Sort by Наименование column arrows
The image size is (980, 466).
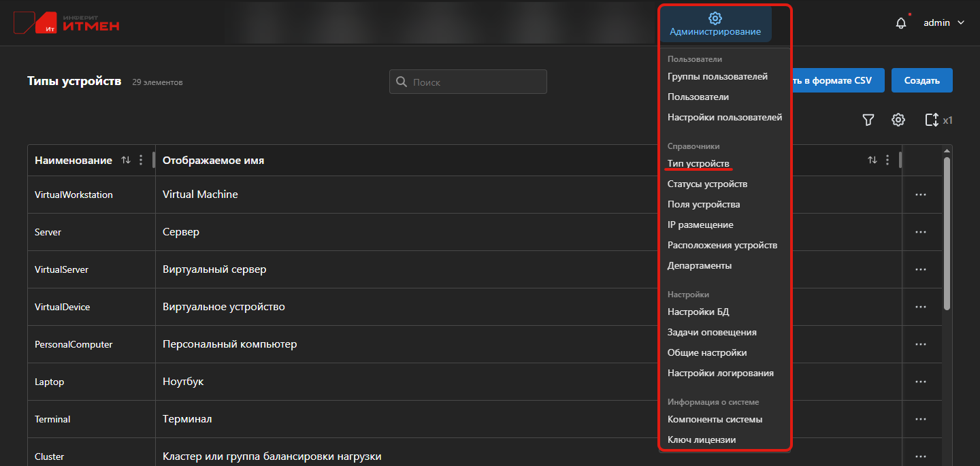click(x=125, y=160)
